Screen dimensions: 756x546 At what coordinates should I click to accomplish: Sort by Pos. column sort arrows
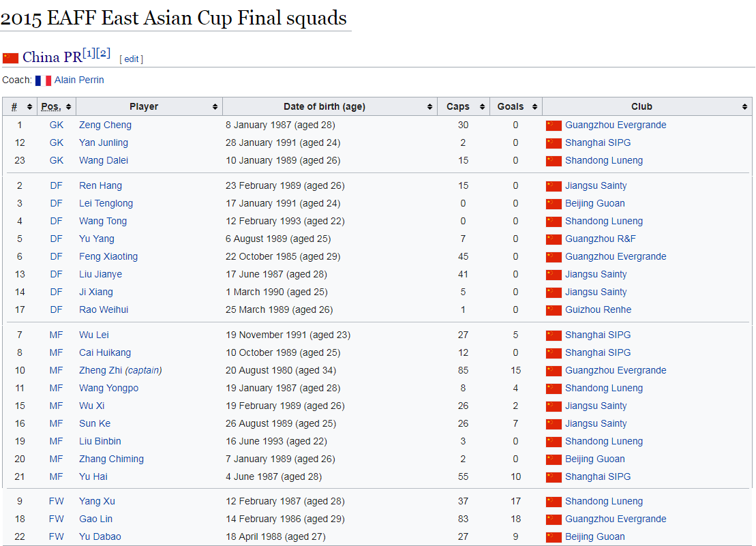point(68,106)
